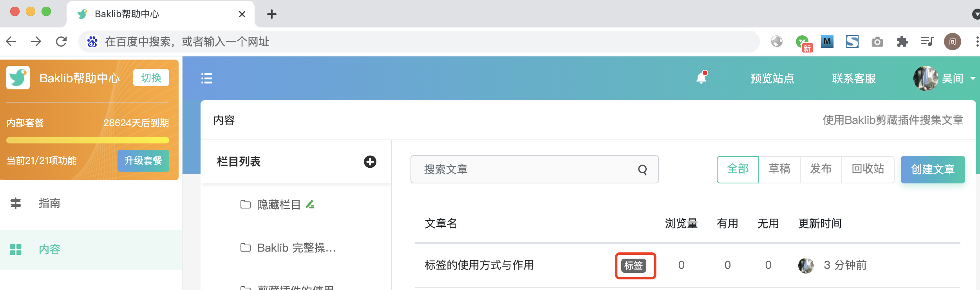The height and width of the screenshot is (290, 980).
Task: Reload the page with refresh icon
Action: click(x=61, y=42)
